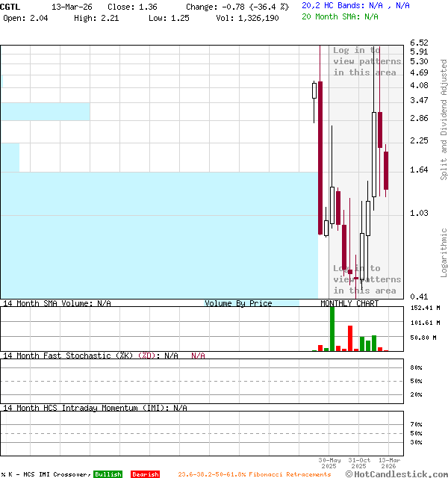The image size is (448, 478).
Task: Click the red Bearish legend badge
Action: (x=145, y=474)
